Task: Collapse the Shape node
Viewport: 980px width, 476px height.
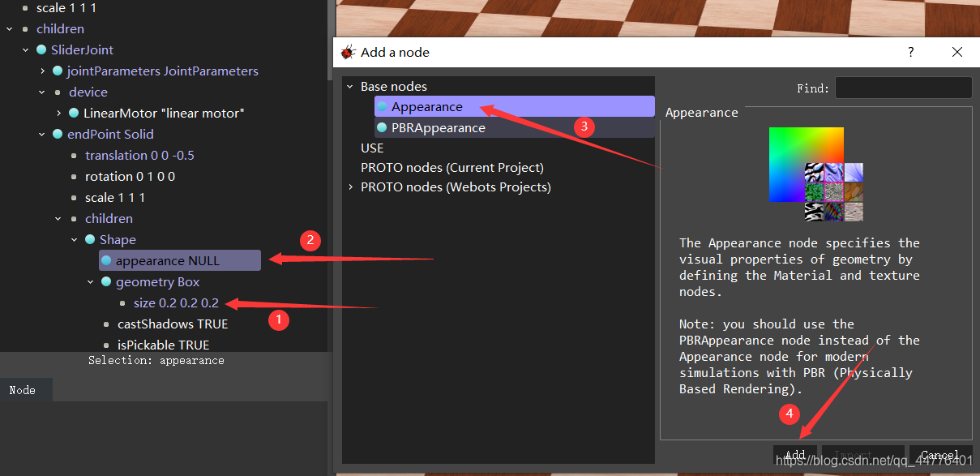Action: pos(74,240)
